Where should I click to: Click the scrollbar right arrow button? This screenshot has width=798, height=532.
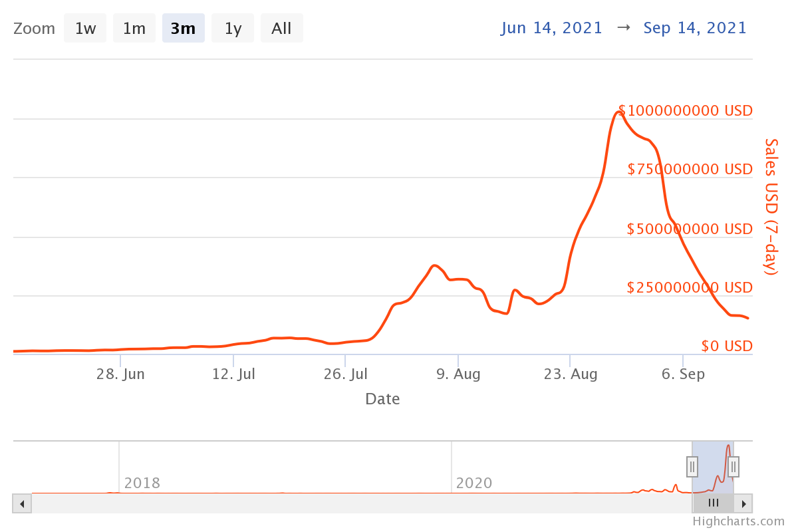743,503
